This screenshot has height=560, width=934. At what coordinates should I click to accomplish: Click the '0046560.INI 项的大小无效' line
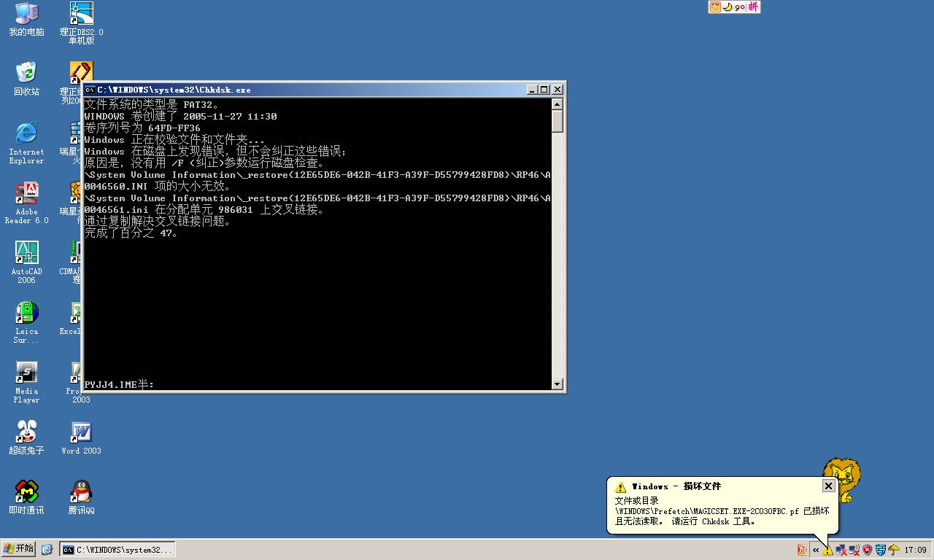[158, 187]
